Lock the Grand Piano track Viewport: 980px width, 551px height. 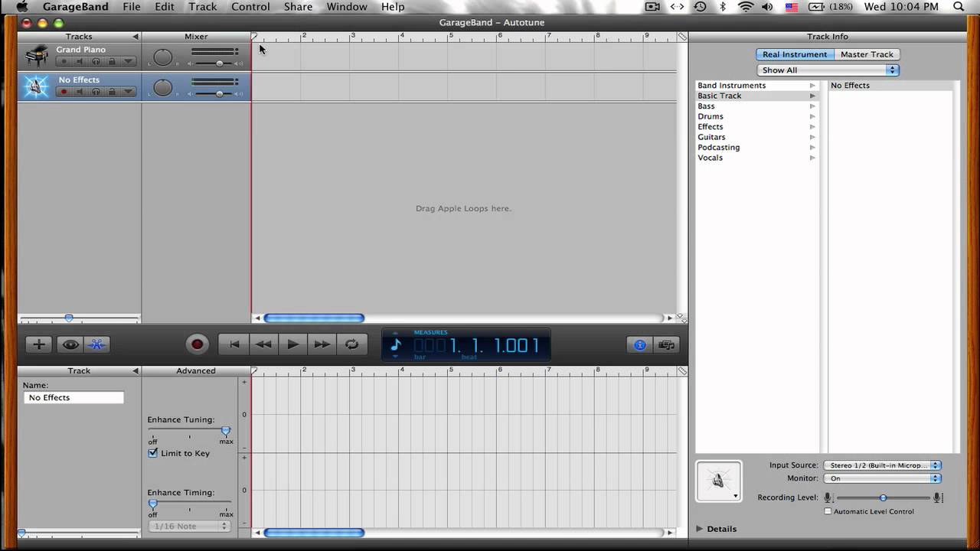coord(112,61)
